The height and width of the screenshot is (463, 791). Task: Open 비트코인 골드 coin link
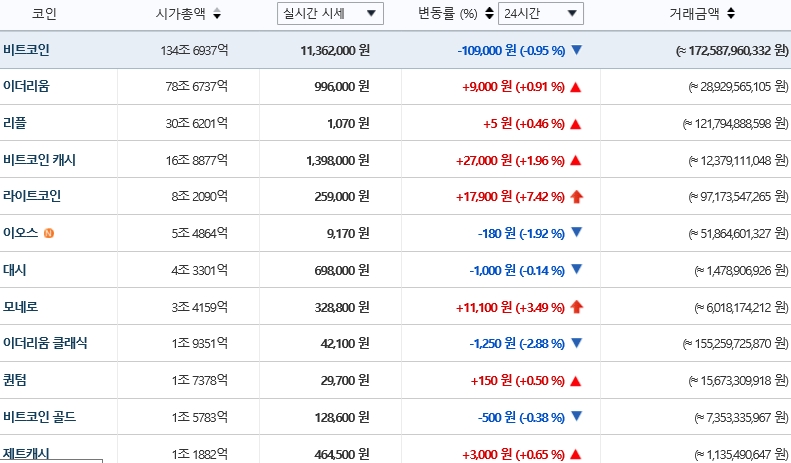pyautogui.click(x=39, y=417)
